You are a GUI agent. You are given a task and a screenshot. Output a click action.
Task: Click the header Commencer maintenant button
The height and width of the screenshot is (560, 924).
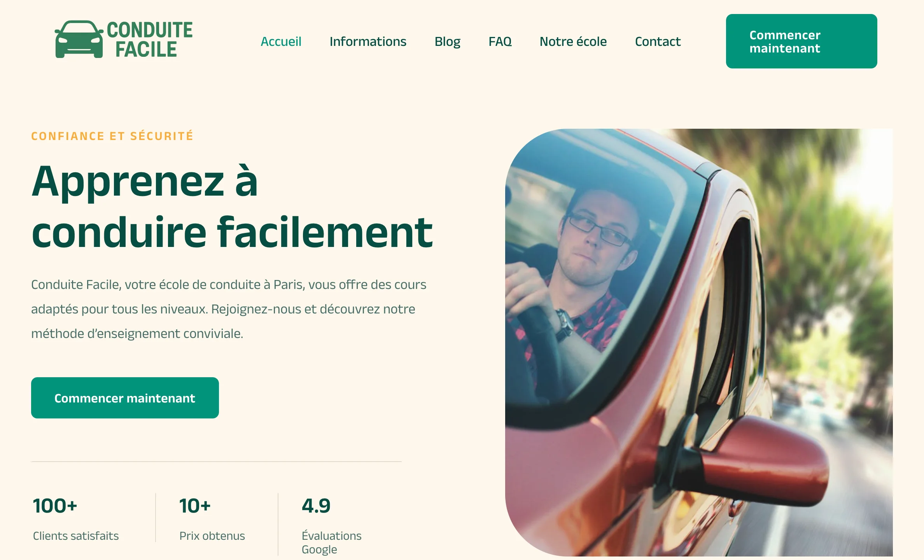(x=801, y=41)
